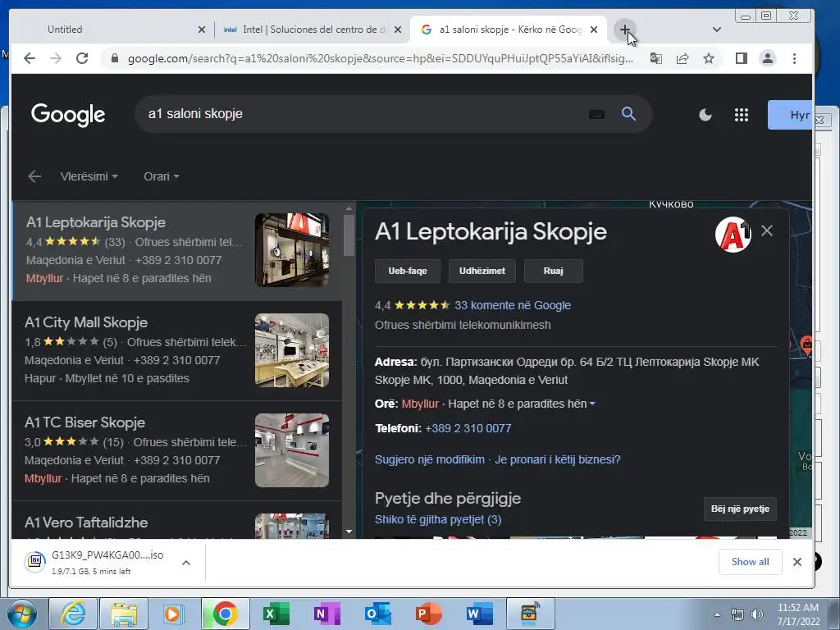The width and height of the screenshot is (840, 630).
Task: Open Shiko të gjitha pyetjet (3) link
Action: coord(438,519)
